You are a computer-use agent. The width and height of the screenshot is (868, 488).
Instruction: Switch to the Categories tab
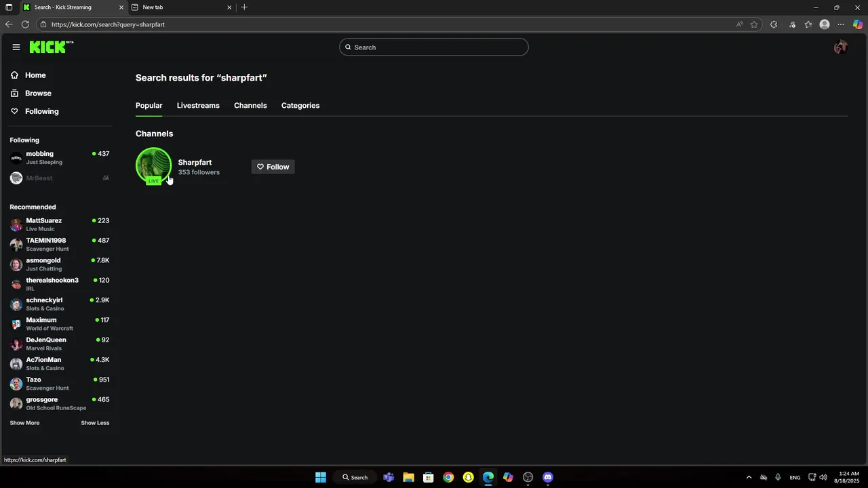(x=300, y=106)
